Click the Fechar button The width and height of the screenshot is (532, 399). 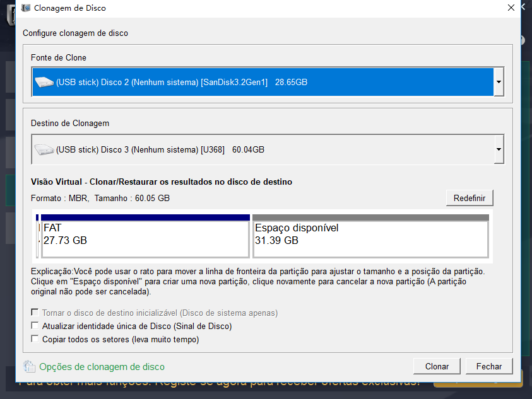click(x=489, y=366)
